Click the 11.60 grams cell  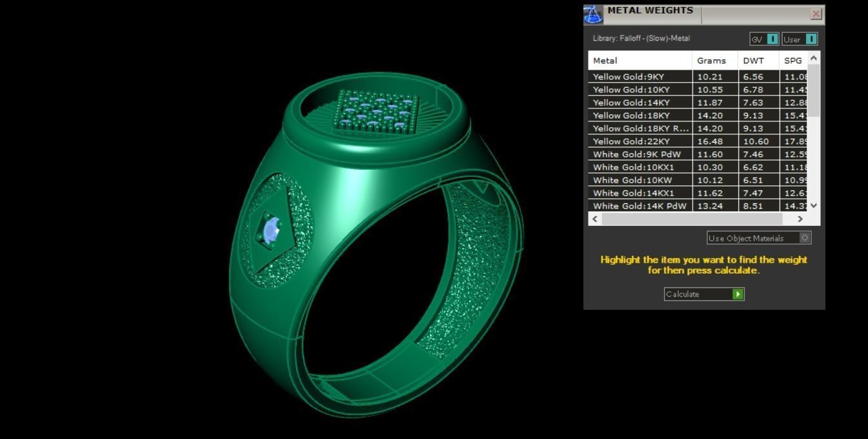point(715,154)
